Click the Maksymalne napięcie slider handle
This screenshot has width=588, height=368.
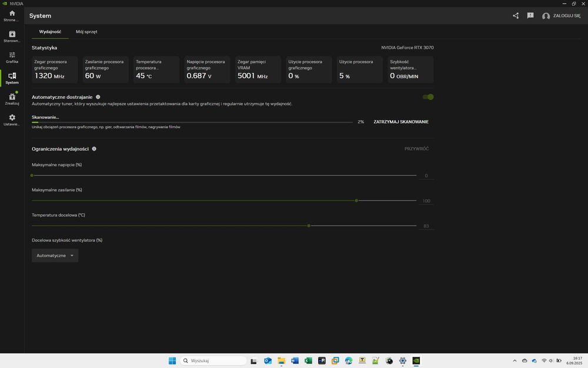click(32, 175)
